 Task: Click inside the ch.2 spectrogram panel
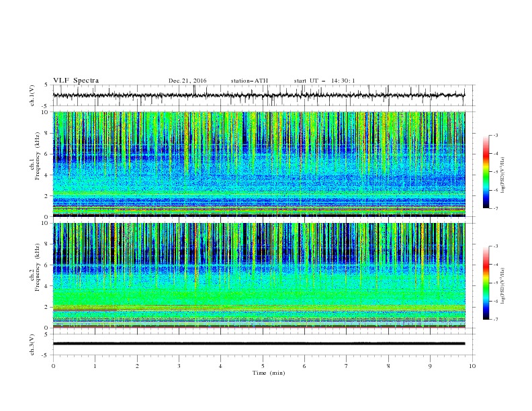pyautogui.click(x=259, y=275)
